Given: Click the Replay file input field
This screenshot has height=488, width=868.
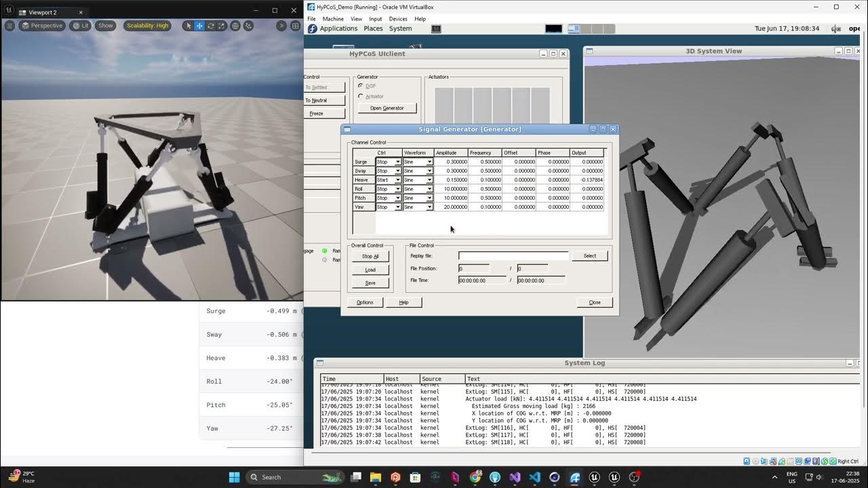Looking at the screenshot, I should [513, 256].
